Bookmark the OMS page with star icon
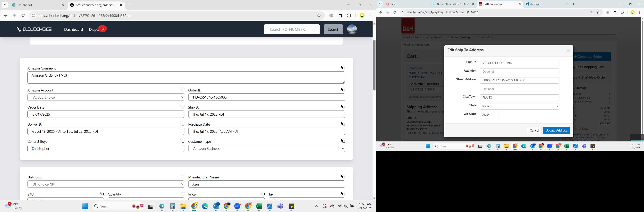This screenshot has width=644, height=212. click(319, 16)
